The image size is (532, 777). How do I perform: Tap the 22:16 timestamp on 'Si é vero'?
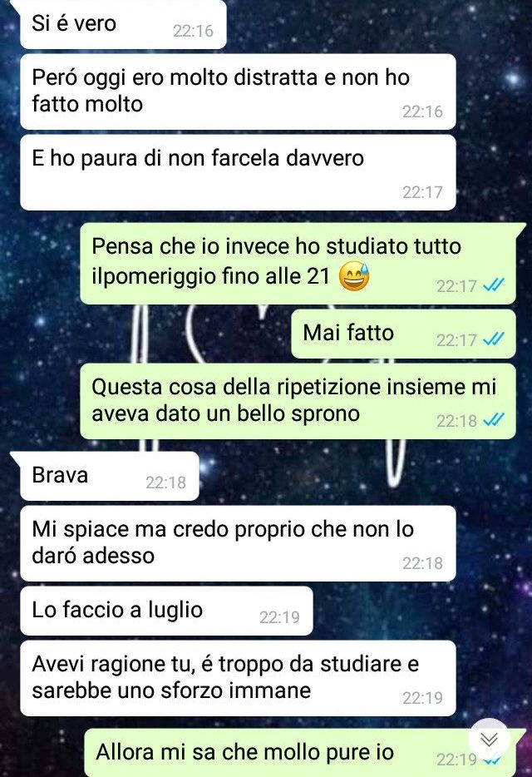[x=193, y=31]
